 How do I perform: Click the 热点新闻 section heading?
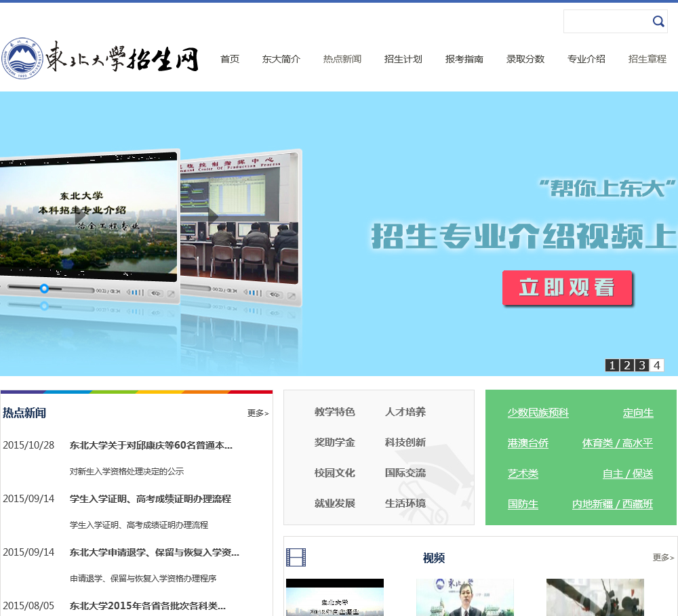[x=24, y=413]
